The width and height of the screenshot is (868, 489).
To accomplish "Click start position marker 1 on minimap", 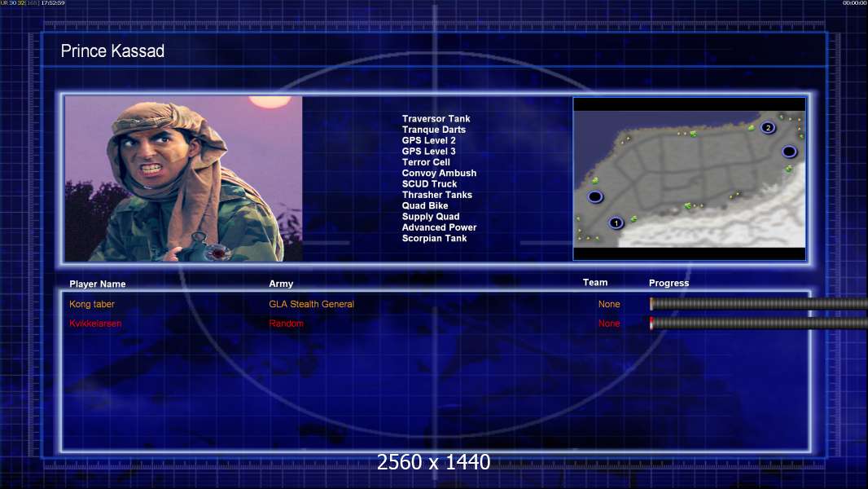I will (616, 223).
